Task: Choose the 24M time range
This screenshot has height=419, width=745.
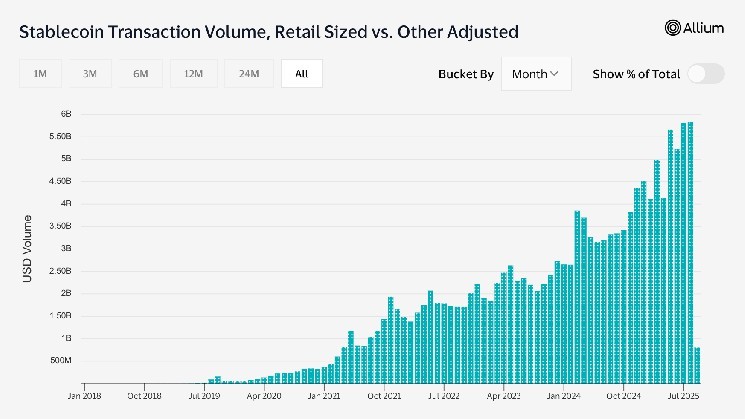Action: (247, 74)
